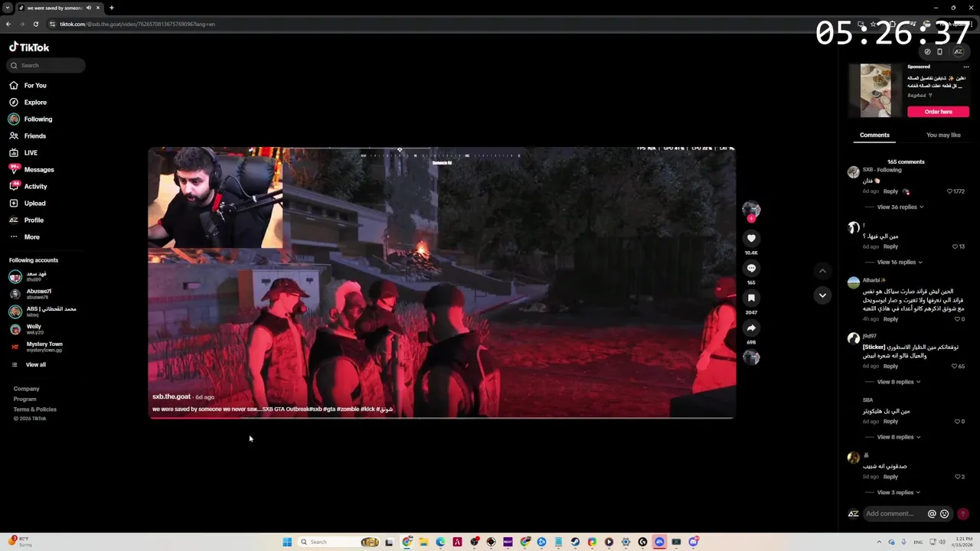Open the spinning sound disc icon

point(751,357)
